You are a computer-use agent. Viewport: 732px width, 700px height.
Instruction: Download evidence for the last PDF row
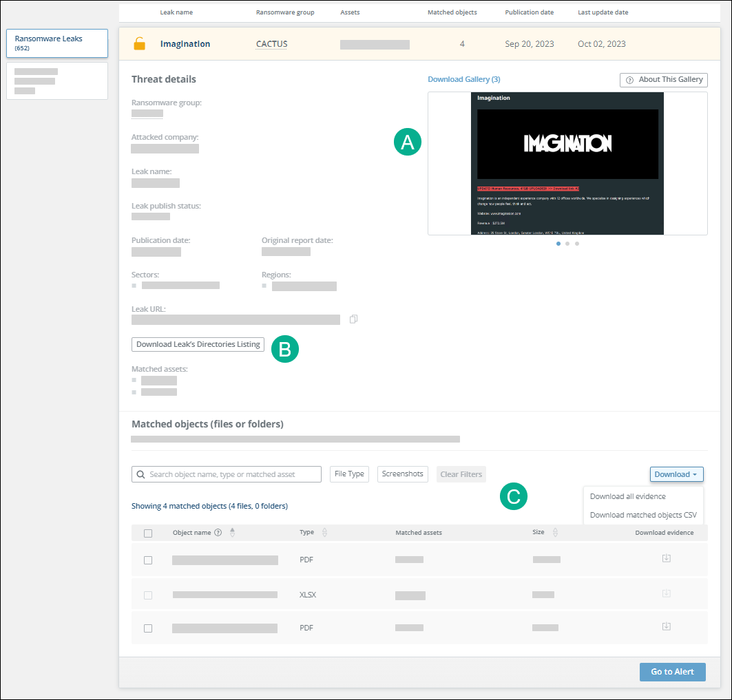[x=666, y=626]
